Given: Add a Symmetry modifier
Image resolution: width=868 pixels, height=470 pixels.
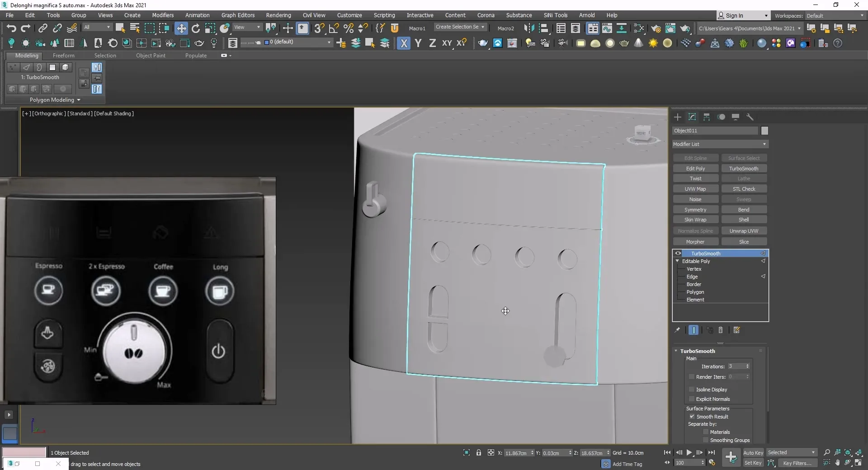Looking at the screenshot, I should pos(695,210).
